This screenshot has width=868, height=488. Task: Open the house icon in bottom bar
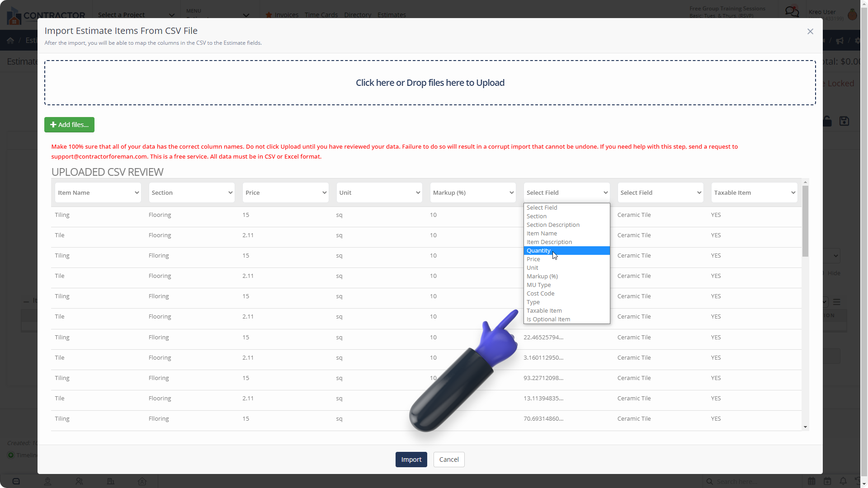click(142, 481)
